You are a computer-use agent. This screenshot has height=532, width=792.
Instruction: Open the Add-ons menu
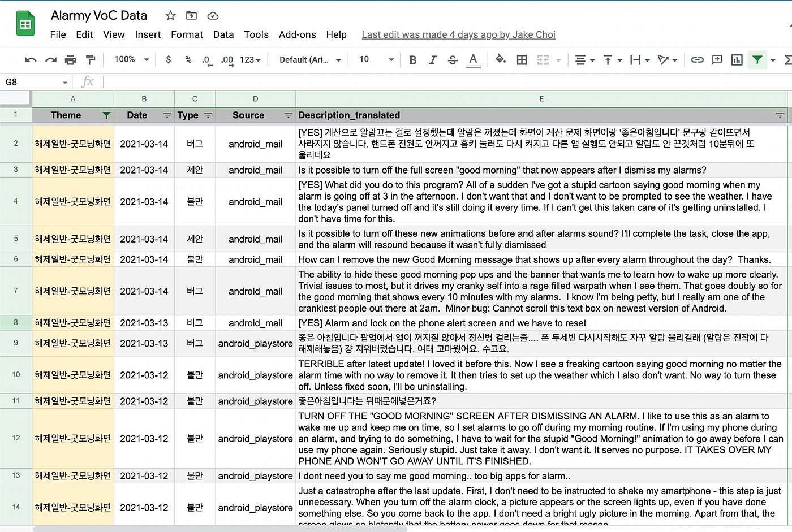click(298, 34)
